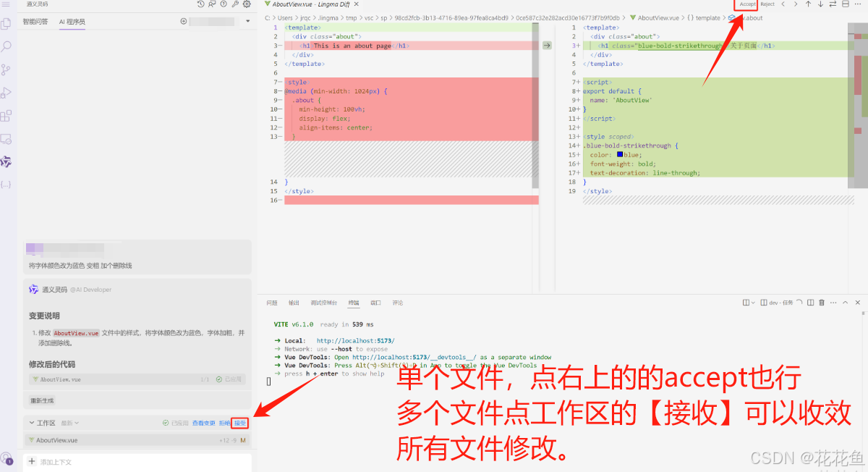Revert block with the arrow between diff panes
This screenshot has width=868, height=472.
tap(547, 46)
